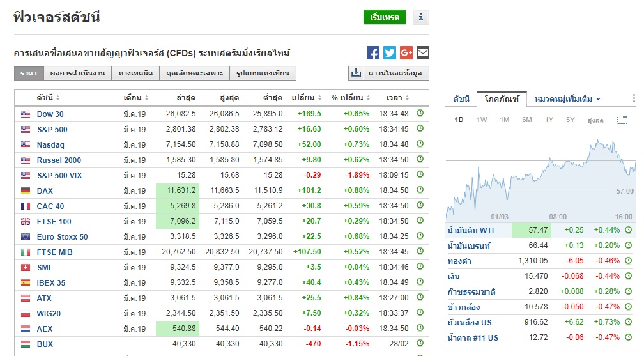Open the chart fullscreen expand icon
Image resolution: width=644 pixels, height=356 pixels.
tap(622, 120)
